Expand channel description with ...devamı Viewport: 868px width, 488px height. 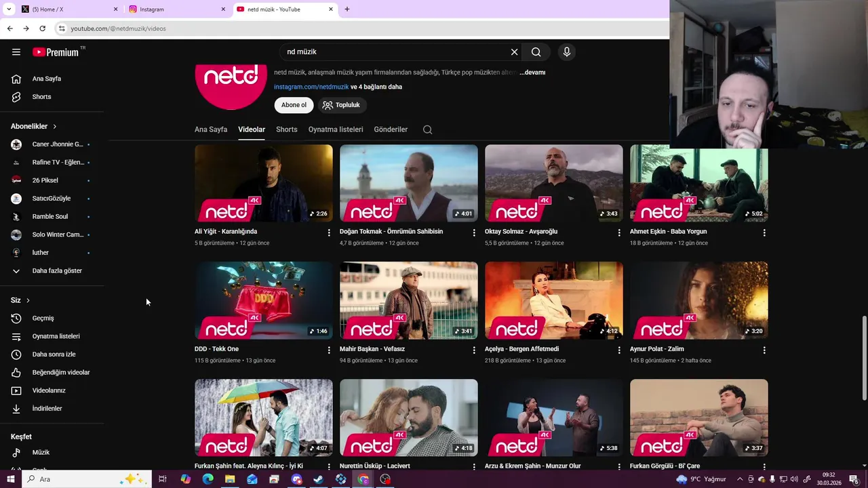tap(532, 73)
